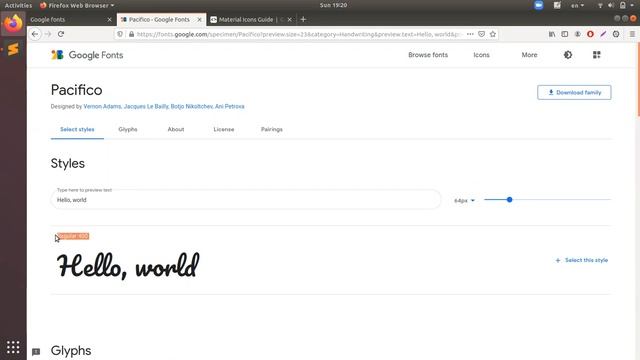This screenshot has width=640, height=360.
Task: Click the Zoom icon in the top panel
Action: 539,5
